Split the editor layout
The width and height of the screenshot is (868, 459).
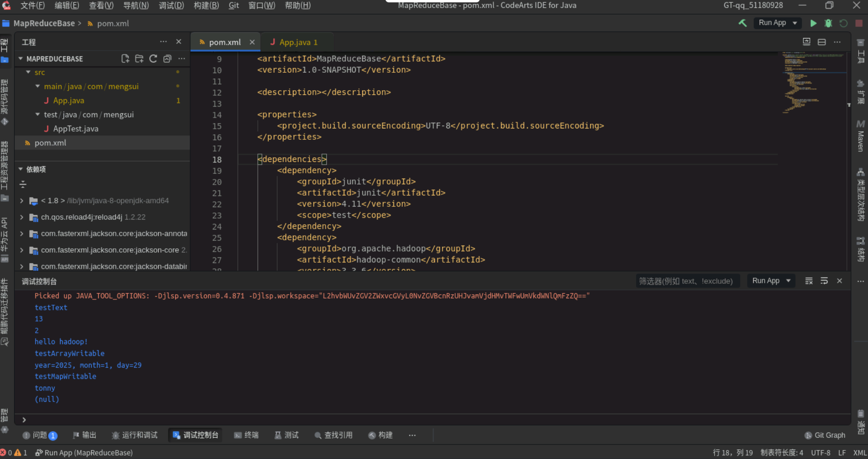[822, 42]
